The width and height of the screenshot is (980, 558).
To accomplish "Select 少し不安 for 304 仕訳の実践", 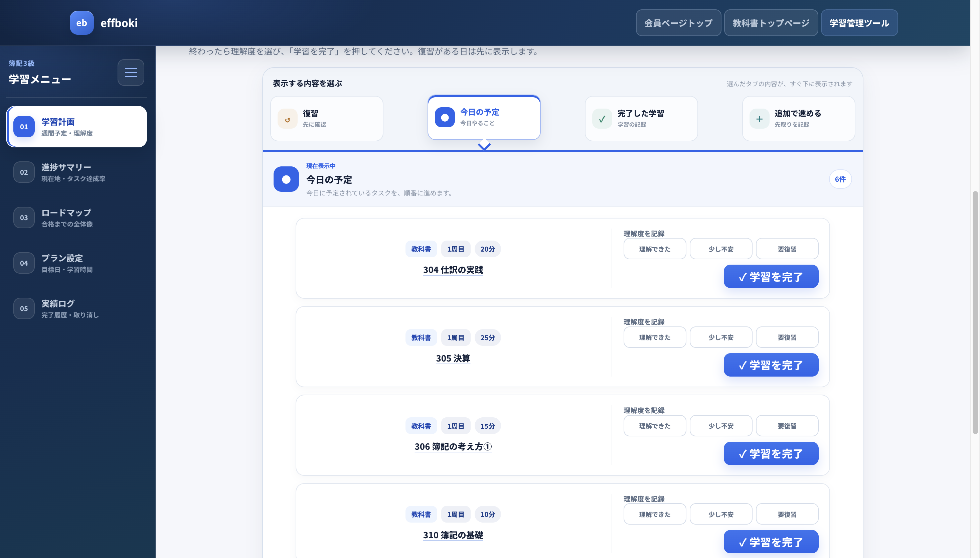I will [720, 249].
